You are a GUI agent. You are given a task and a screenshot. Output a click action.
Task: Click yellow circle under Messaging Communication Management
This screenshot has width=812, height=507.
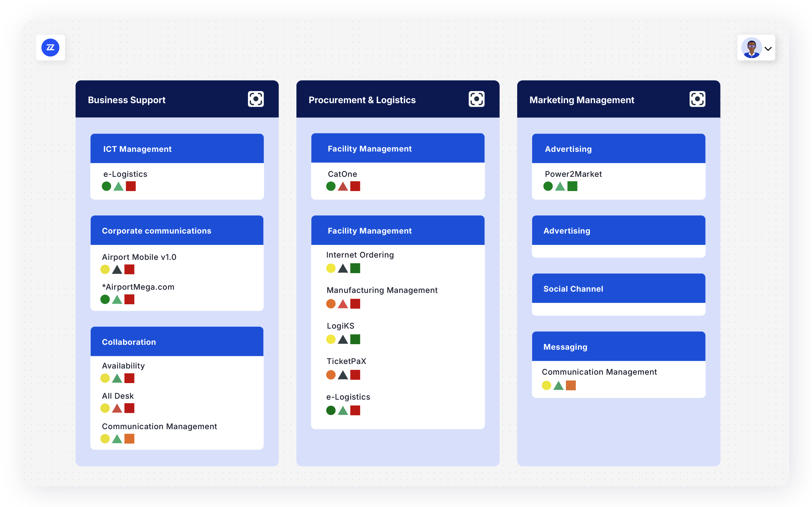546,386
